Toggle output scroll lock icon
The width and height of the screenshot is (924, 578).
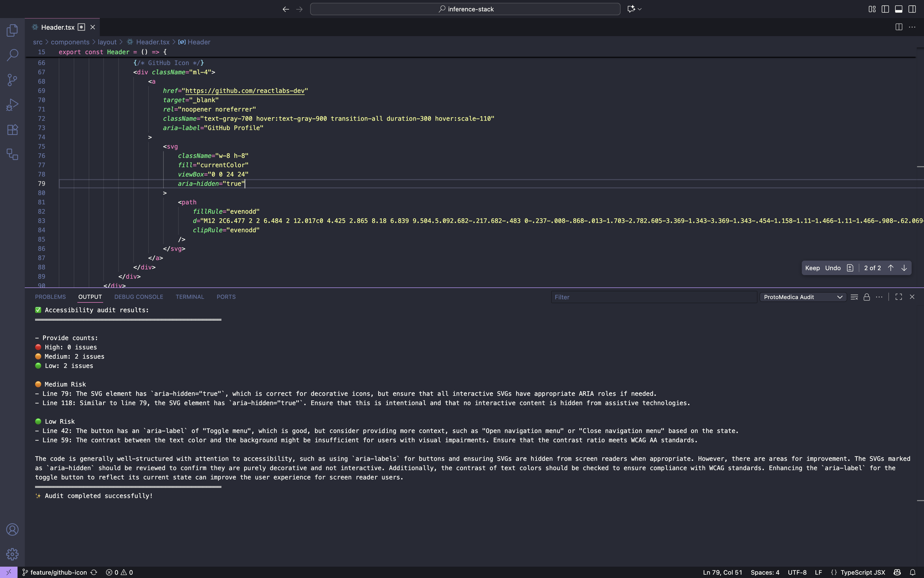click(867, 297)
